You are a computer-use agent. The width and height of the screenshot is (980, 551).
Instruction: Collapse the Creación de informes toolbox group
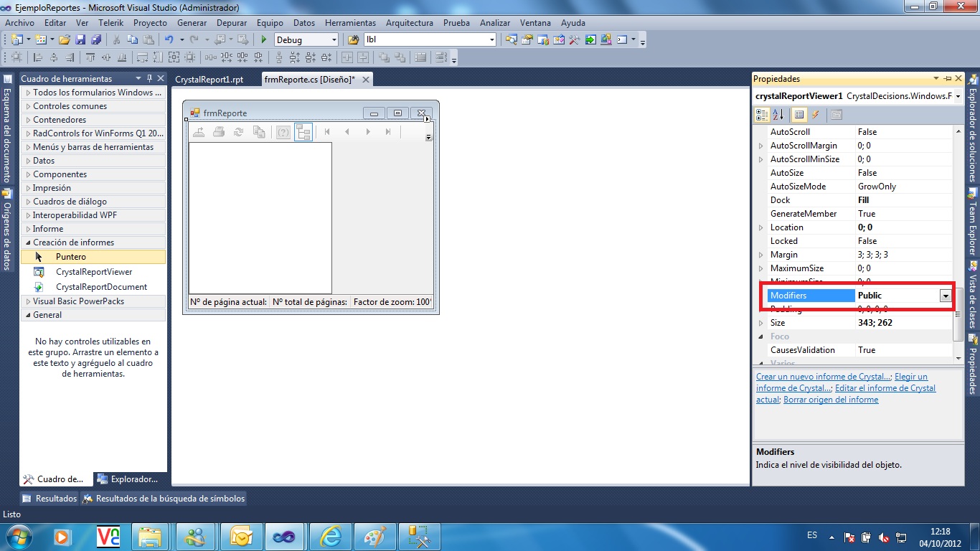(x=28, y=242)
